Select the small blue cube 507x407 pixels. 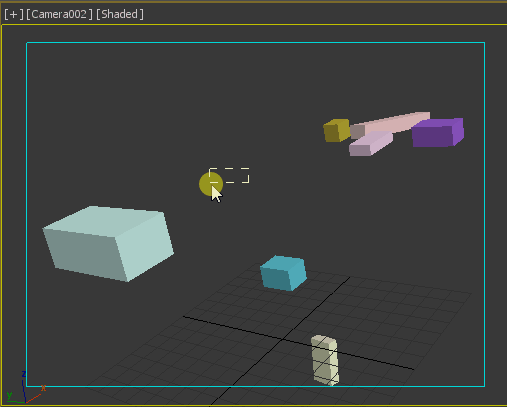point(283,273)
